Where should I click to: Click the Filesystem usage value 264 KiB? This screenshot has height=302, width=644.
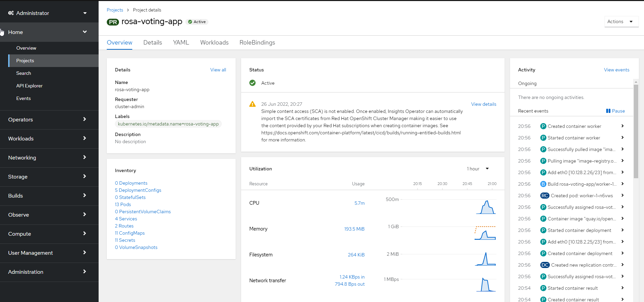[356, 255]
